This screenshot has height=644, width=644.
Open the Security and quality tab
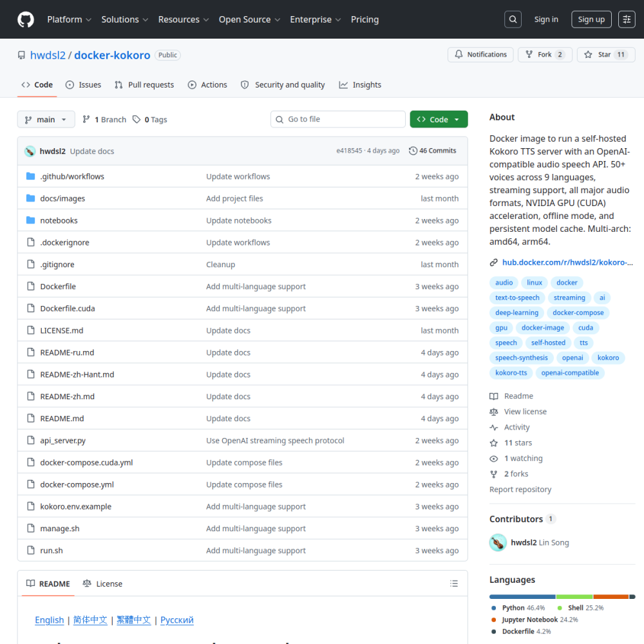[x=283, y=84]
